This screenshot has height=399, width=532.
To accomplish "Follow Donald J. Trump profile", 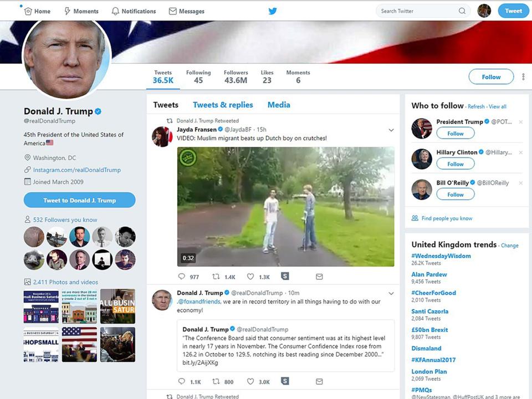I will pyautogui.click(x=491, y=76).
